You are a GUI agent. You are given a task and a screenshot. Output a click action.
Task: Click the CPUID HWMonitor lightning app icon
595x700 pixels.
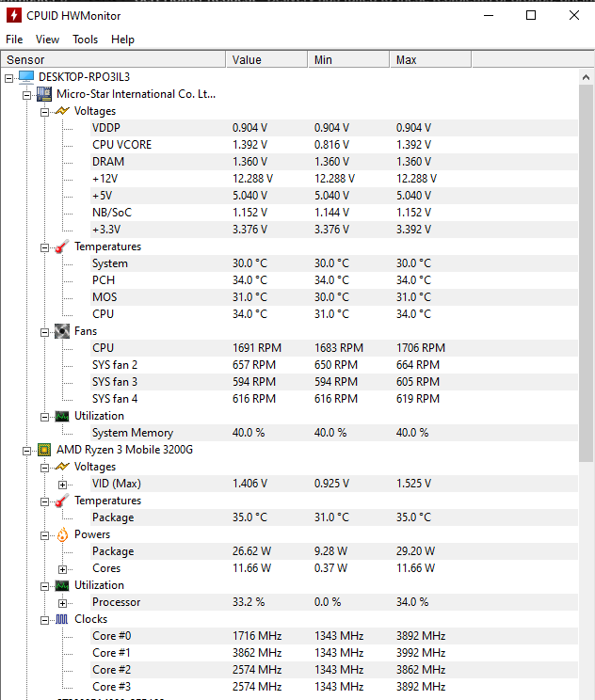tap(14, 16)
